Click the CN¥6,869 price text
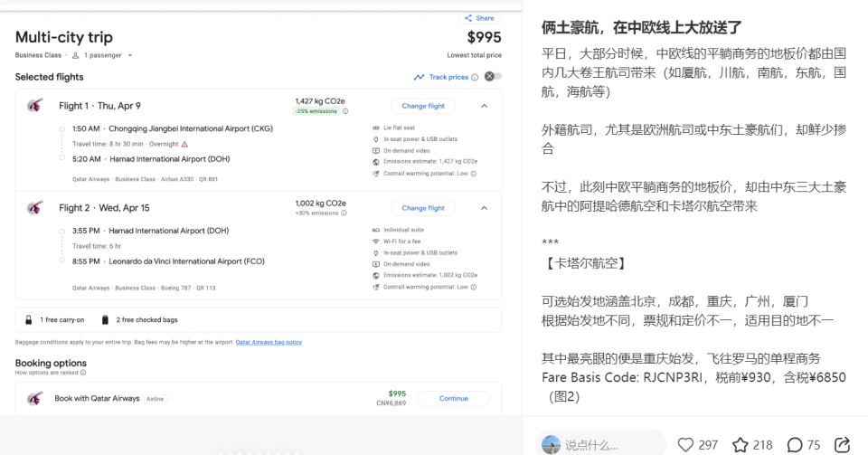 391,403
